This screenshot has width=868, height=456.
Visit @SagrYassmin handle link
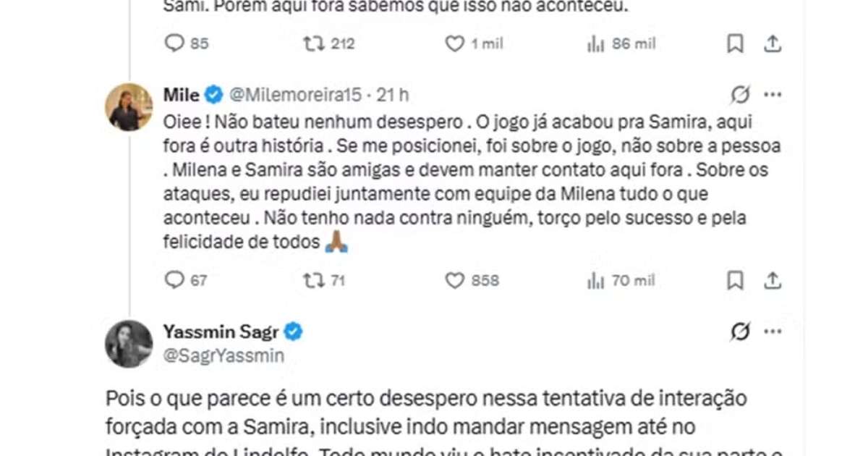tap(224, 355)
